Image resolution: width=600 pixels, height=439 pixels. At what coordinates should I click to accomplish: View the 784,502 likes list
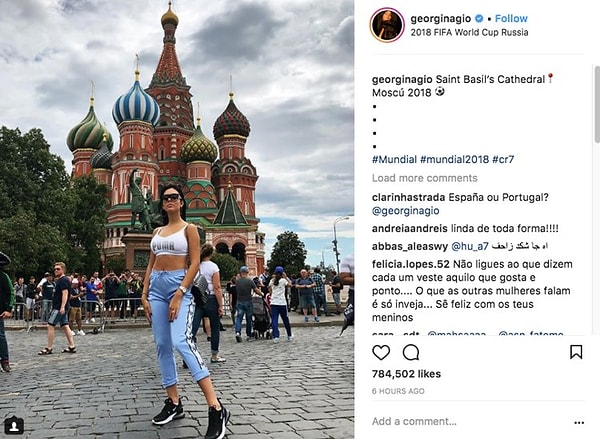406,374
